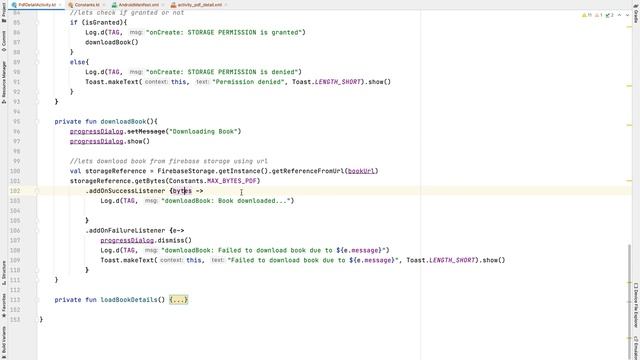The image size is (640, 360).
Task: Collapse the if isGranted block at line 85
Action: (37, 22)
